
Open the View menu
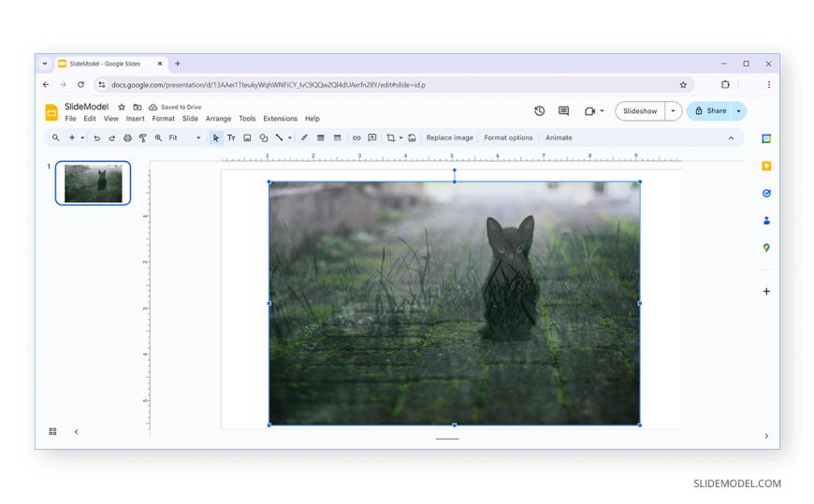point(111,119)
